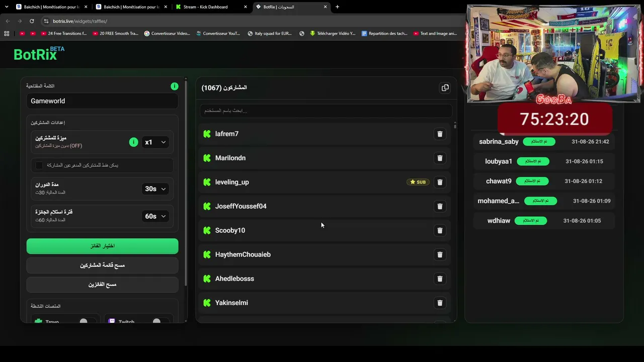The width and height of the screenshot is (644, 362).
Task: Click the 75:23:20 timer display
Action: [554, 120]
